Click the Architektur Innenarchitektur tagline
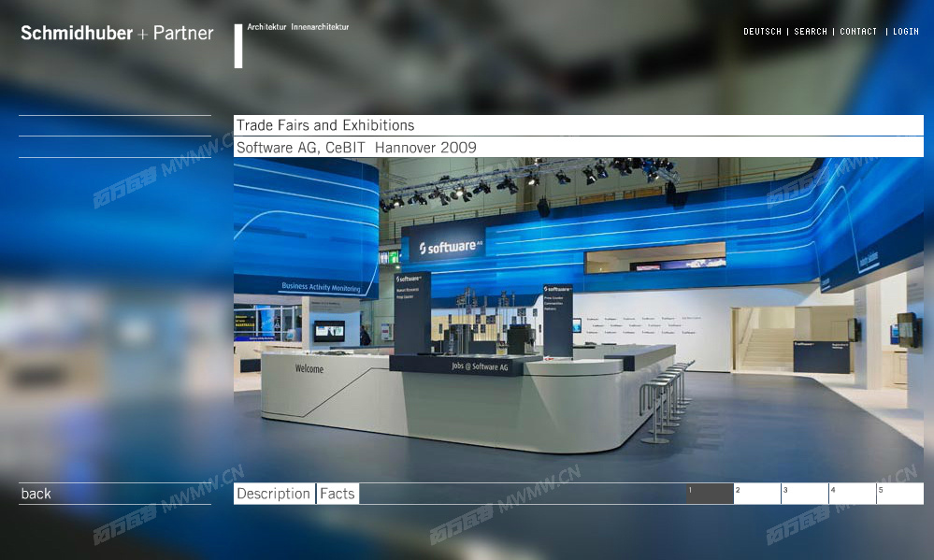 (298, 27)
